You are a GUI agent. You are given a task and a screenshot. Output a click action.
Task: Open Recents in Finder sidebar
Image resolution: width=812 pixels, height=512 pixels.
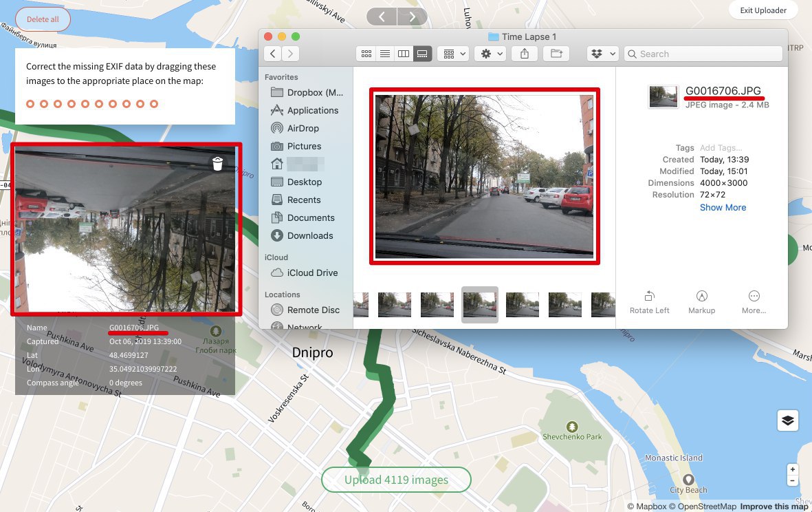coord(296,200)
